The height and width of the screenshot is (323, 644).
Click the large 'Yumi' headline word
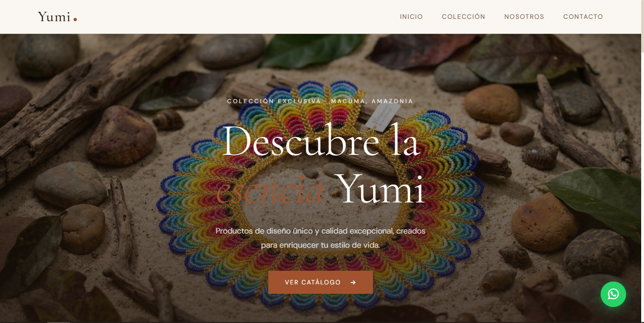[382, 188]
